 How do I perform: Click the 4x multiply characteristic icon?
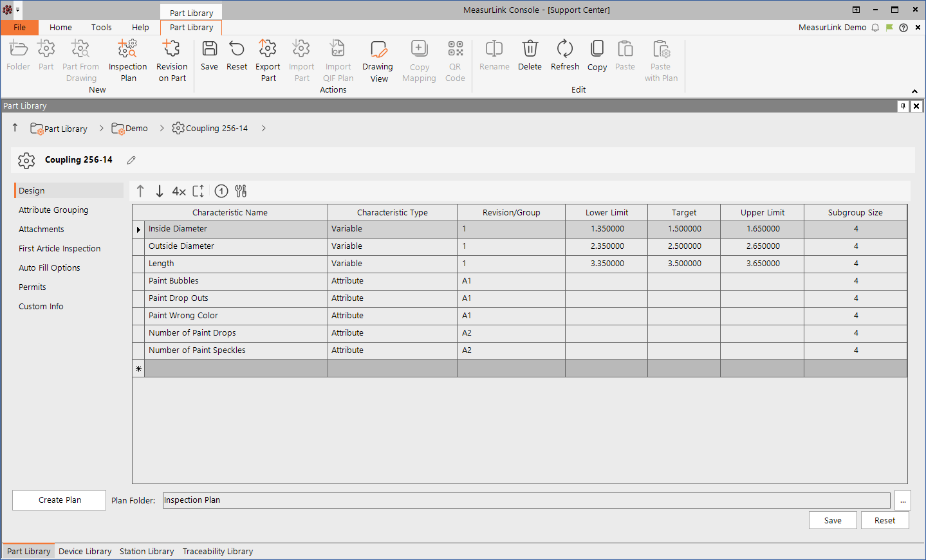click(x=179, y=191)
